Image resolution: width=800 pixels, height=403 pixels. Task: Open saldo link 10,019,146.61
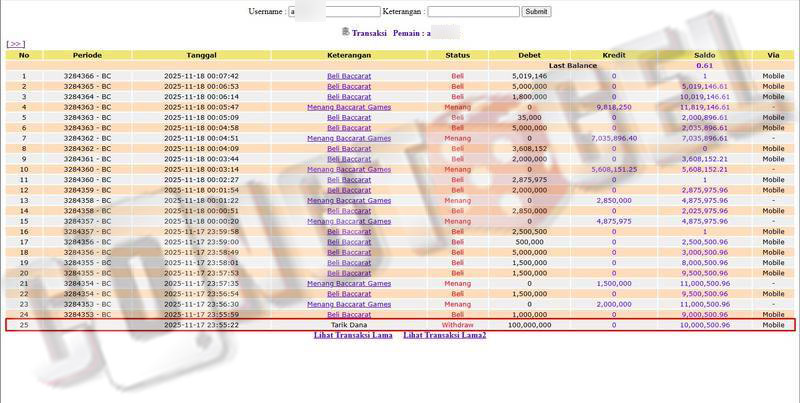(x=704, y=97)
